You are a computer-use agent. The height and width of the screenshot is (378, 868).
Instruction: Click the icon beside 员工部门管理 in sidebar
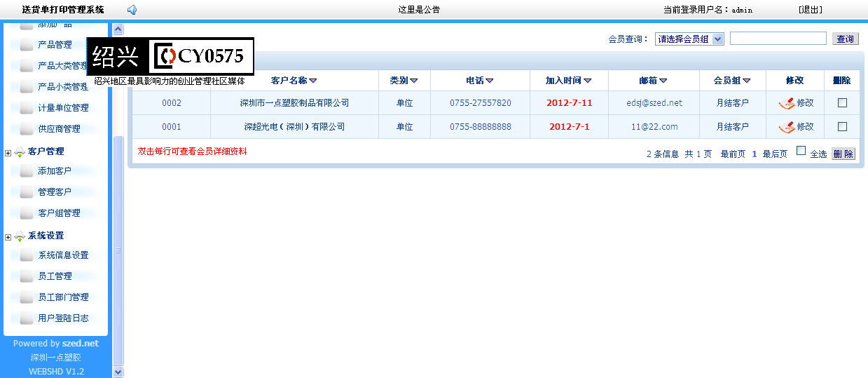tap(27, 297)
